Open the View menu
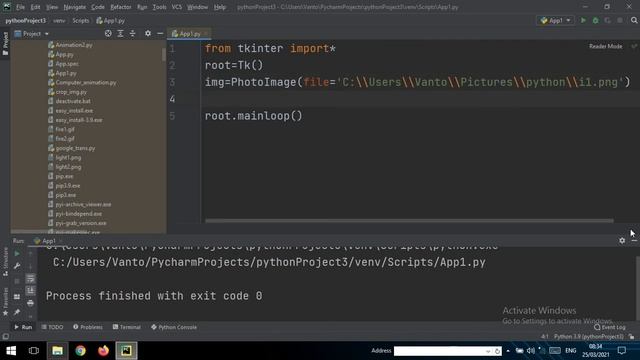The image size is (640, 360). pos(52,7)
